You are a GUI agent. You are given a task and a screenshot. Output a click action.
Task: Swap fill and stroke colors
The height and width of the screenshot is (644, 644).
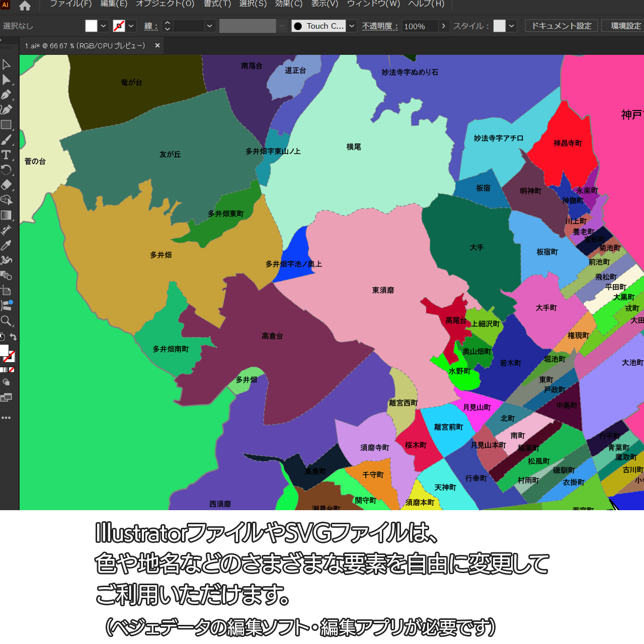tap(14, 337)
